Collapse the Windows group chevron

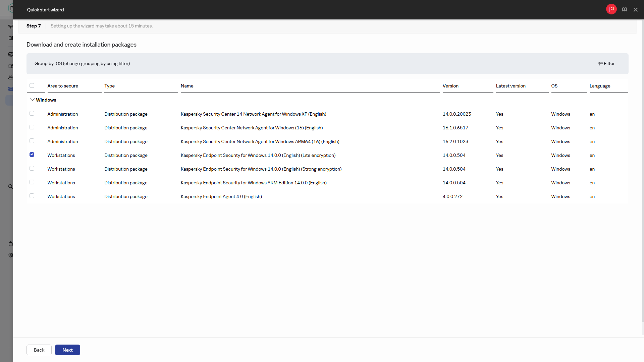click(32, 100)
